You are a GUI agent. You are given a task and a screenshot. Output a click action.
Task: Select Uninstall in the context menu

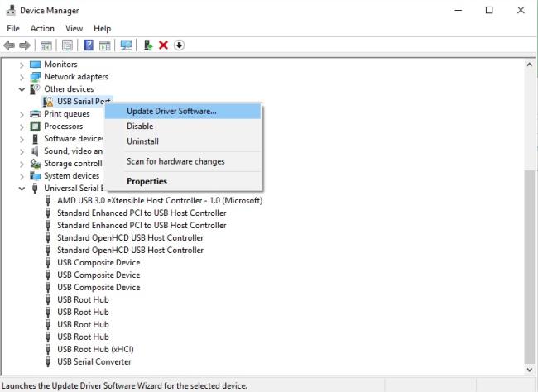click(142, 141)
